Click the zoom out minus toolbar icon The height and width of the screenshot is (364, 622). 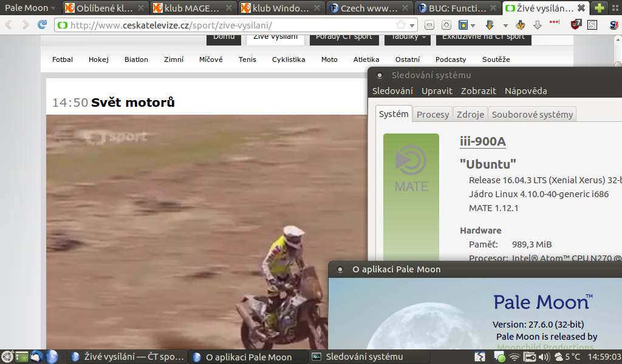[429, 25]
